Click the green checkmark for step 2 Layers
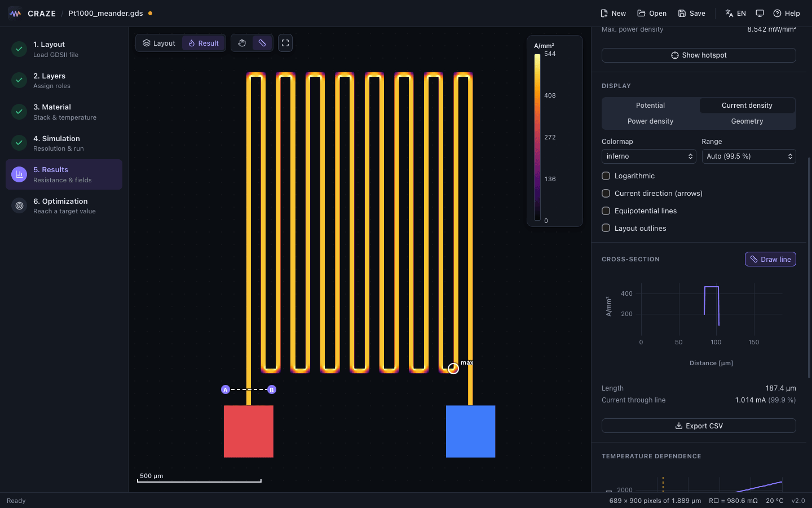Viewport: 812px width, 508px height. [19, 80]
